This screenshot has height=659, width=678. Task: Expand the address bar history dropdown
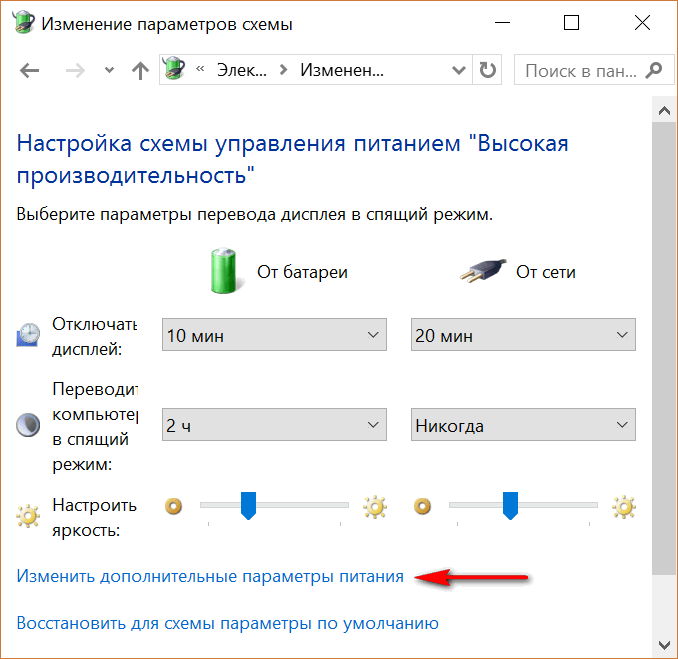[x=458, y=70]
